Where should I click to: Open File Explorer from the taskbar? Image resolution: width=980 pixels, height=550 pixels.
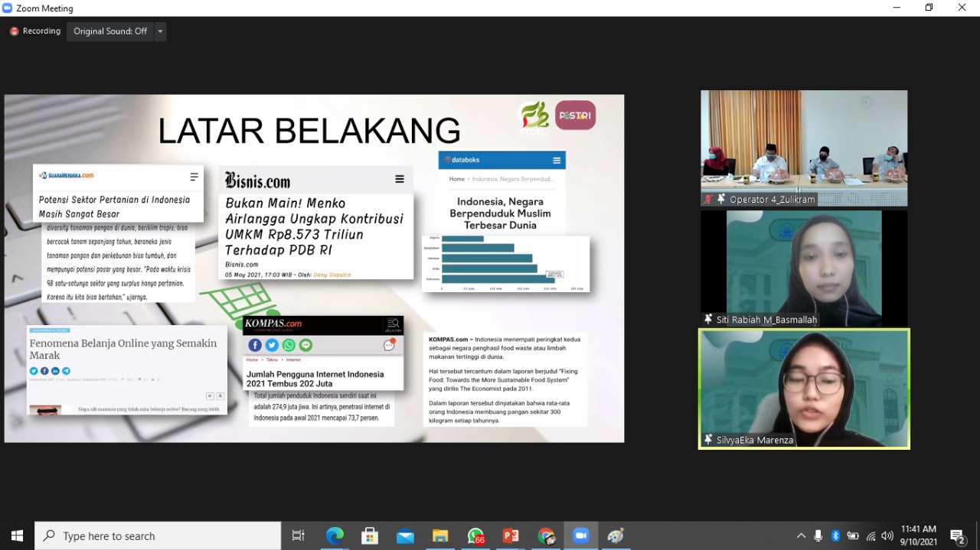[x=440, y=536]
